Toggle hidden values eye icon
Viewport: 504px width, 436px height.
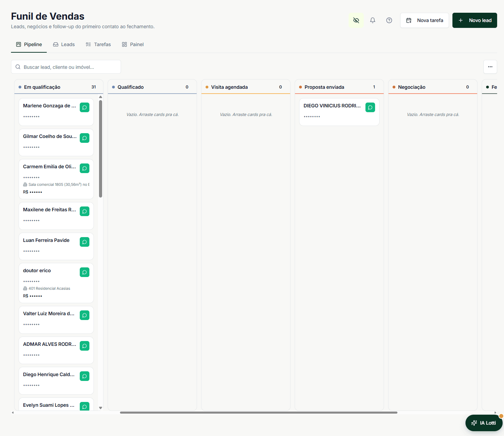click(356, 20)
